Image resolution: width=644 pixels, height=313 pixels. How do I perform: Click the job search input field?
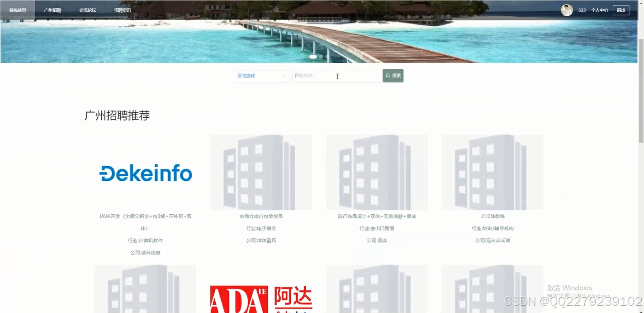click(x=337, y=75)
